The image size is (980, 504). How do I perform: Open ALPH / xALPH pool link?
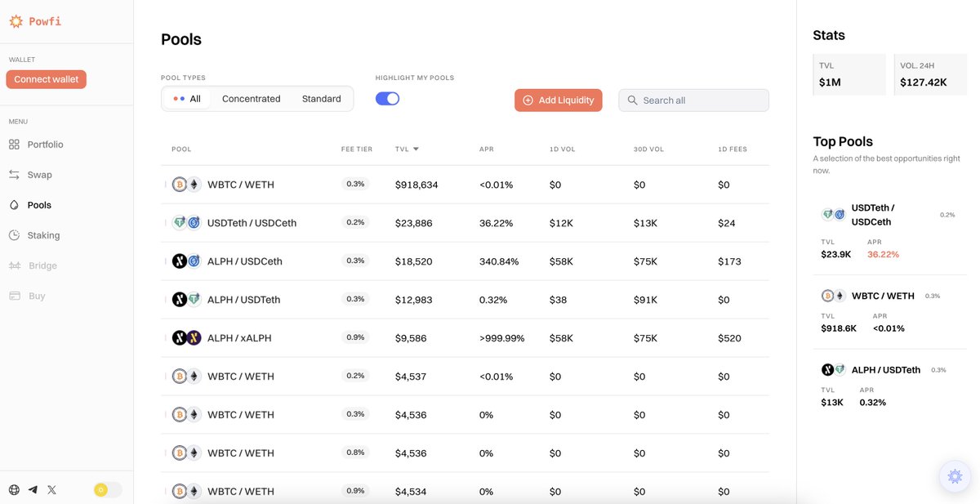[239, 338]
